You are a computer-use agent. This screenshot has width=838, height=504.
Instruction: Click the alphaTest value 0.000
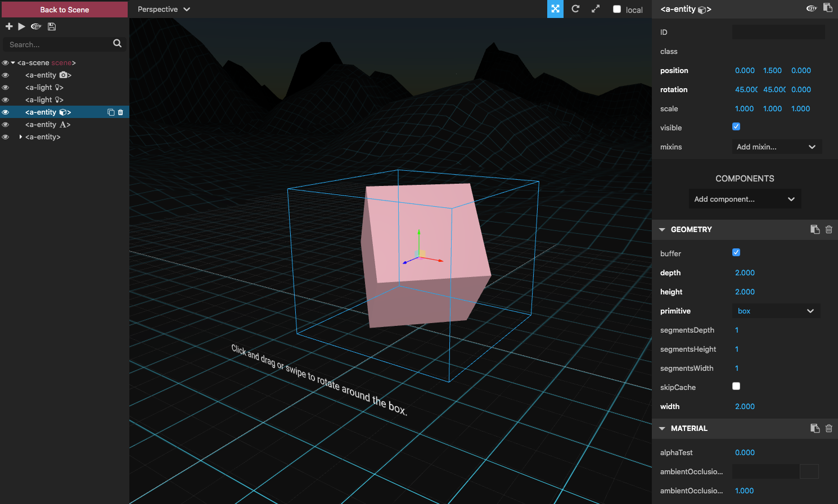pos(745,452)
